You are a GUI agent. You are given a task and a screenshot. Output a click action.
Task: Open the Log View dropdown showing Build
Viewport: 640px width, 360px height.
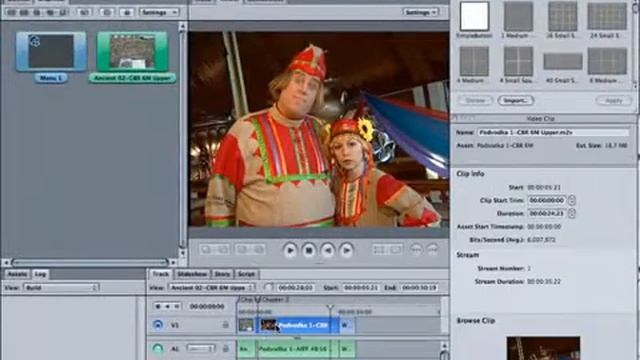61,288
